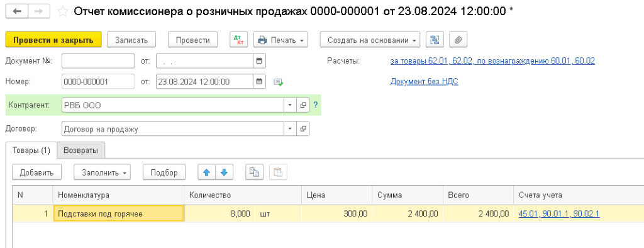Show the Дт/Кт postings icon
This screenshot has width=644, height=248.
click(238, 40)
